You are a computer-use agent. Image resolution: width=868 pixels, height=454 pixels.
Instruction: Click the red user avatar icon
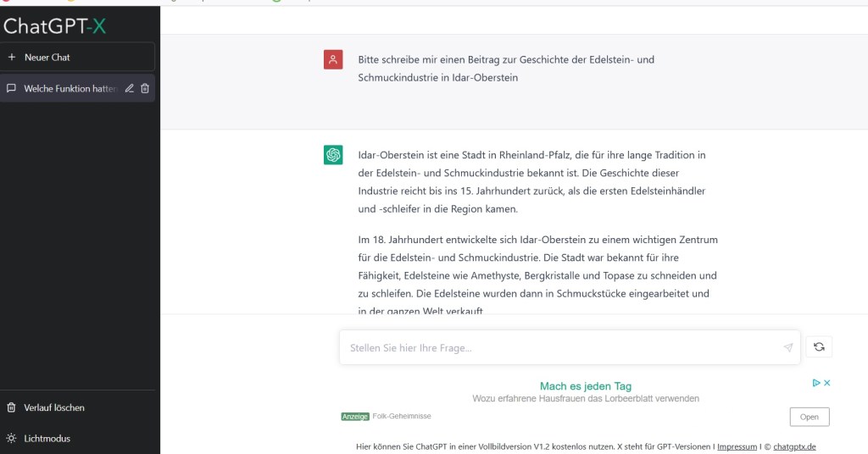[333, 59]
